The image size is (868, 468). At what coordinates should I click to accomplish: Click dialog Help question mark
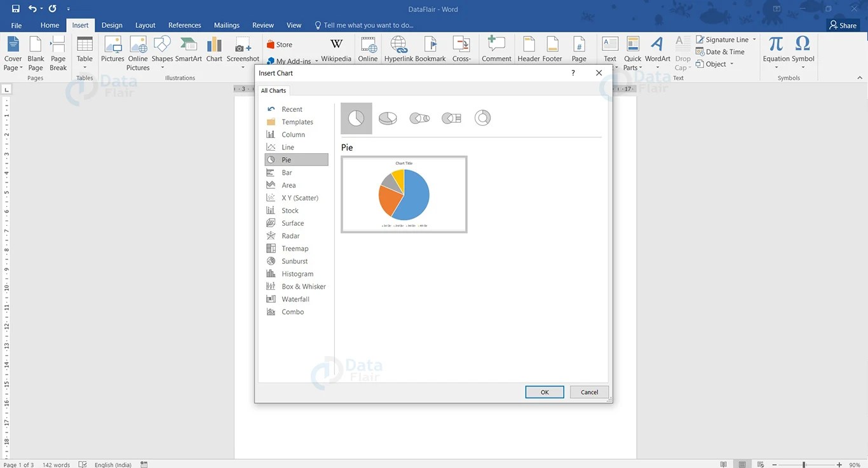573,73
